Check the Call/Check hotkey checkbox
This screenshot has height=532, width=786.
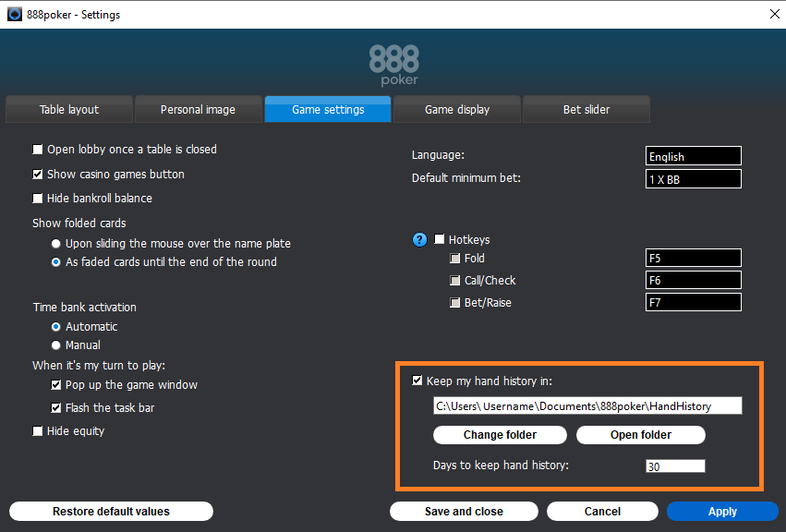click(x=454, y=280)
